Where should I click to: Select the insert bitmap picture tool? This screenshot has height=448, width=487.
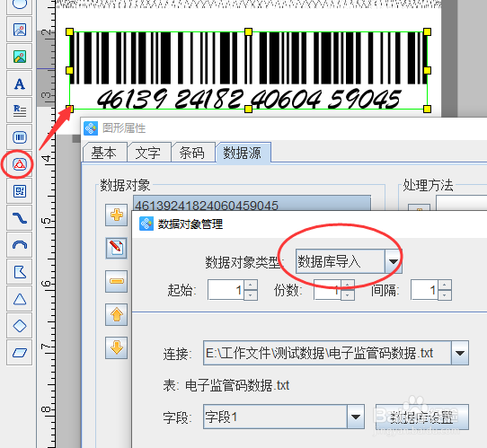19,57
